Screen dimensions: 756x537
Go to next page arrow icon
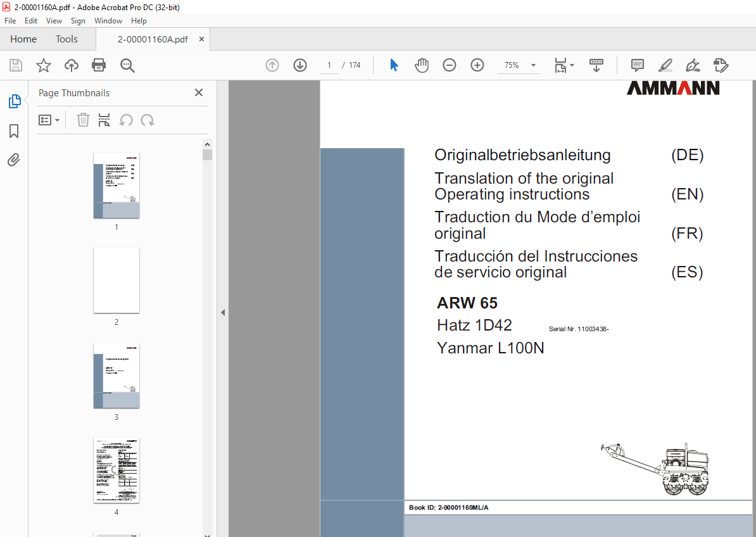click(300, 65)
